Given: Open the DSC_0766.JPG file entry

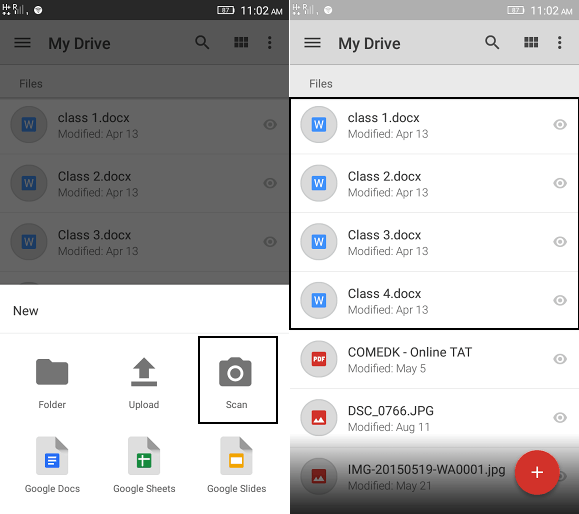Looking at the screenshot, I should 434,418.
